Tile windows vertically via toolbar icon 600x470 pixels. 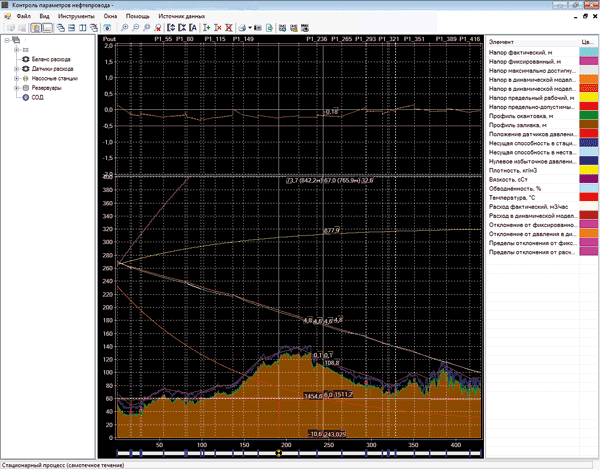point(83,28)
